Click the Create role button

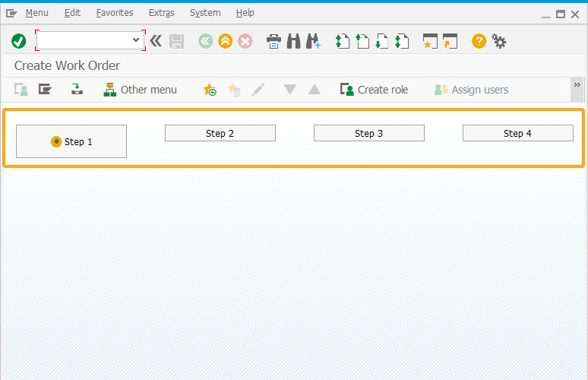point(374,90)
